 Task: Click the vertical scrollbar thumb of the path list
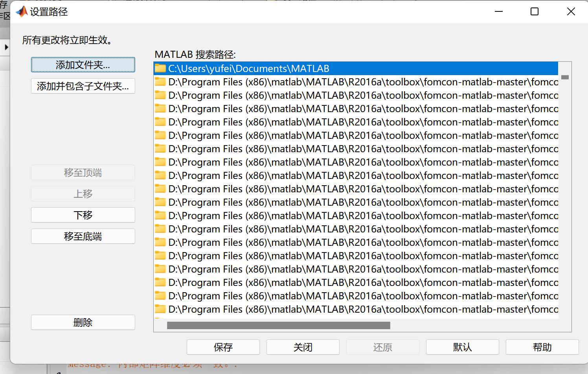pos(565,77)
